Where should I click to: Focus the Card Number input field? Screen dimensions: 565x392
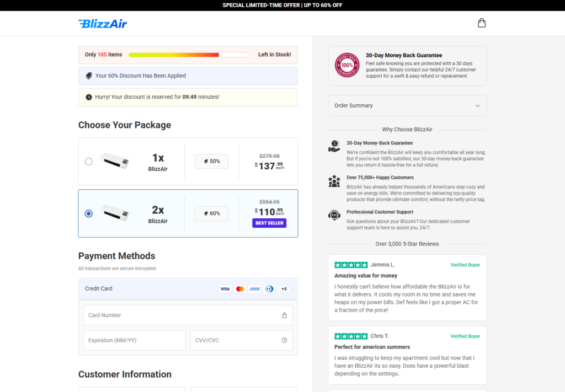pyautogui.click(x=188, y=315)
